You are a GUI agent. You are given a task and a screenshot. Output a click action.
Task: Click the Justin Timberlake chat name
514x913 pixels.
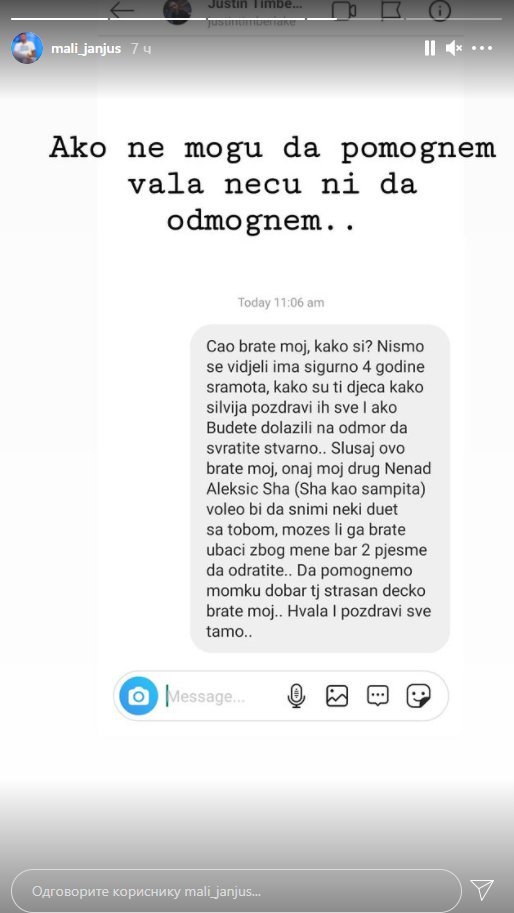255,5
